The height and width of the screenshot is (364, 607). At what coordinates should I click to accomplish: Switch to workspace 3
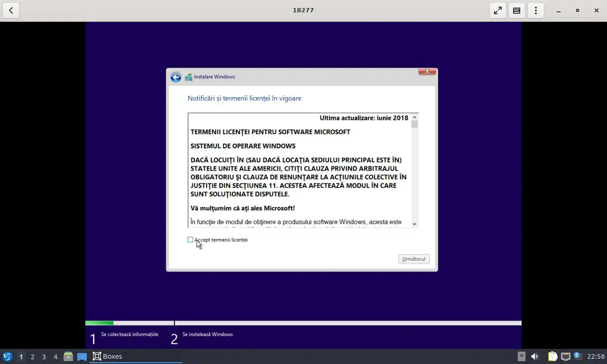tap(44, 356)
